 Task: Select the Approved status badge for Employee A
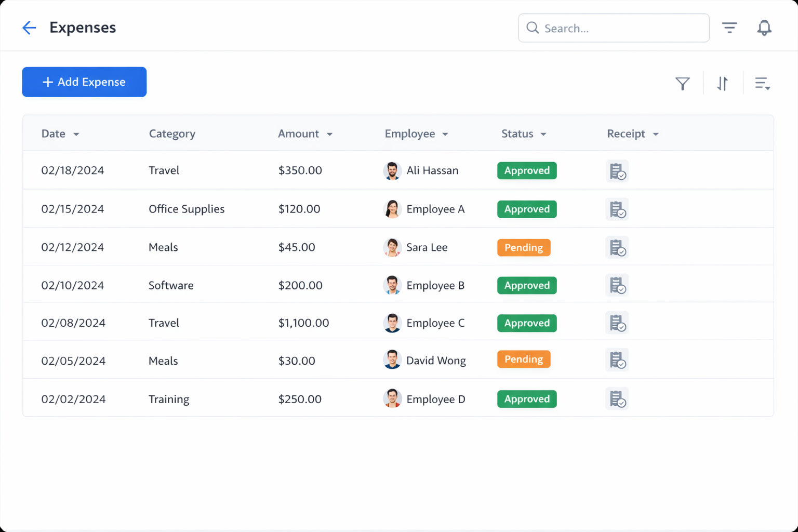pyautogui.click(x=526, y=209)
